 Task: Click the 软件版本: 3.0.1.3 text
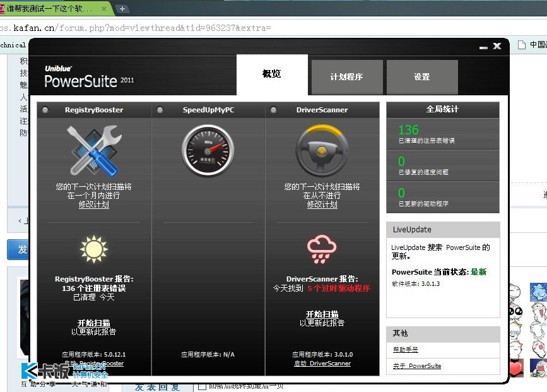pyautogui.click(x=416, y=284)
